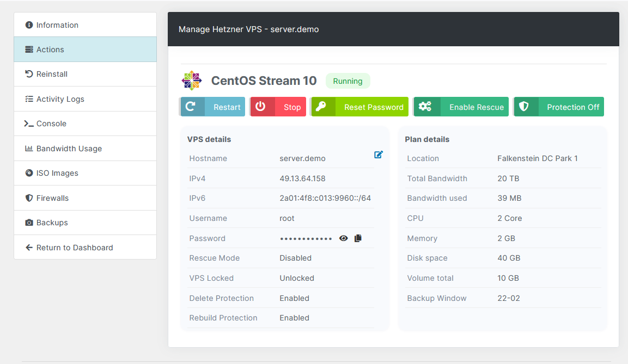Screen dimensions: 628x364
Task: Restart the VPS with the Restart button
Action: tap(212, 107)
